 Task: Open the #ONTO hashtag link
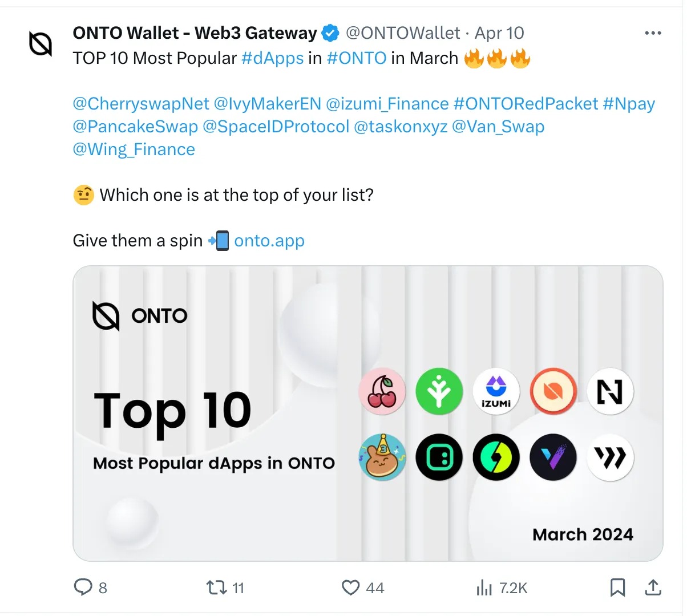(x=357, y=58)
